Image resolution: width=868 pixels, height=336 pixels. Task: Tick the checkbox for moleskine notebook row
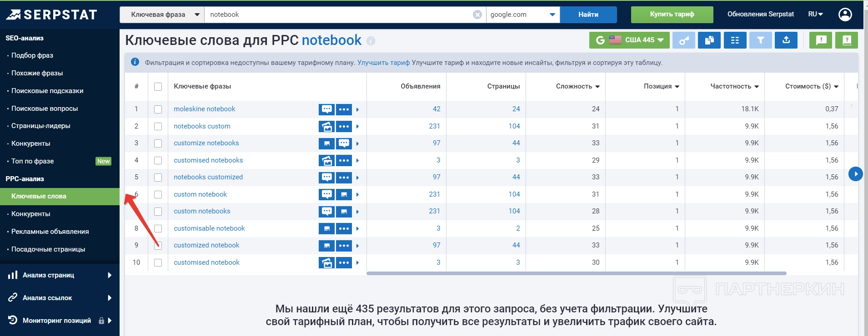click(158, 109)
